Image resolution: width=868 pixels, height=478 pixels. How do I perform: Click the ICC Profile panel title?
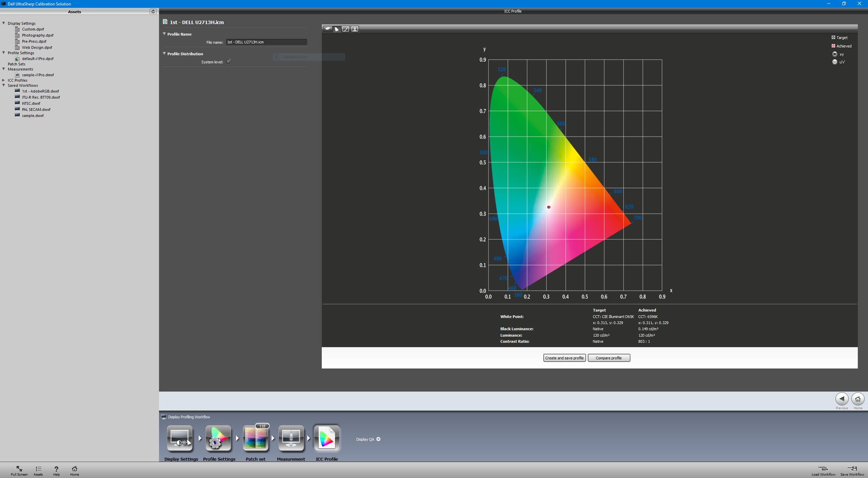pyautogui.click(x=513, y=11)
